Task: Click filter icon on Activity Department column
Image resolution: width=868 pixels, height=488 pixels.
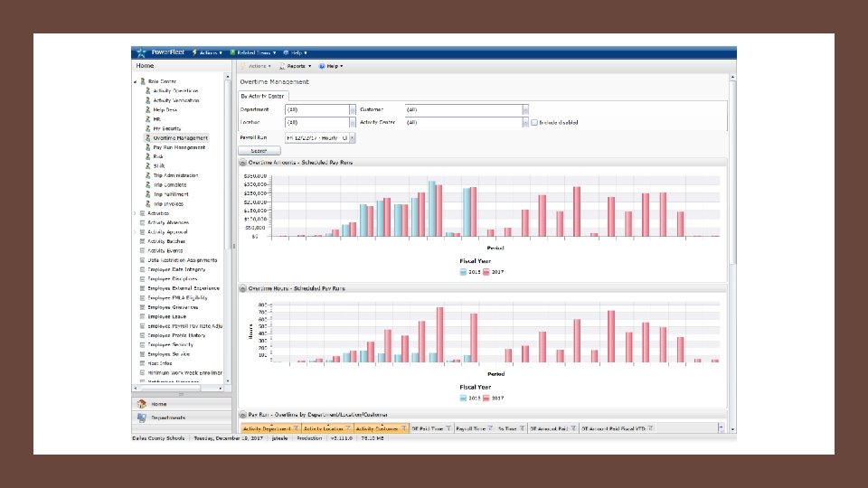Action: point(297,428)
